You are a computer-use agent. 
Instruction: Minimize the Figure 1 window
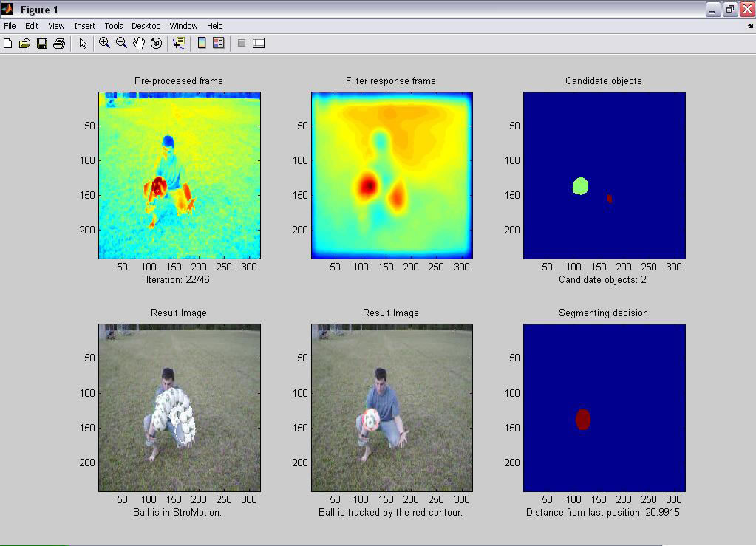pyautogui.click(x=712, y=9)
